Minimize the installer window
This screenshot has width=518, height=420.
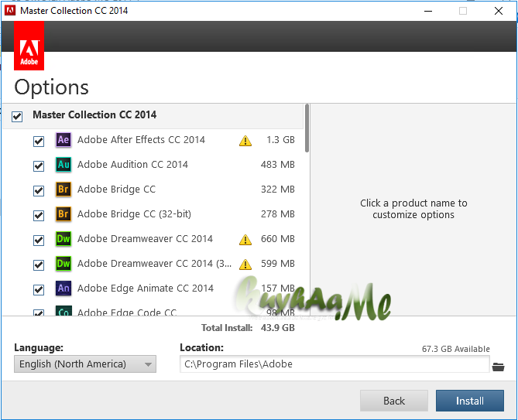tap(428, 11)
